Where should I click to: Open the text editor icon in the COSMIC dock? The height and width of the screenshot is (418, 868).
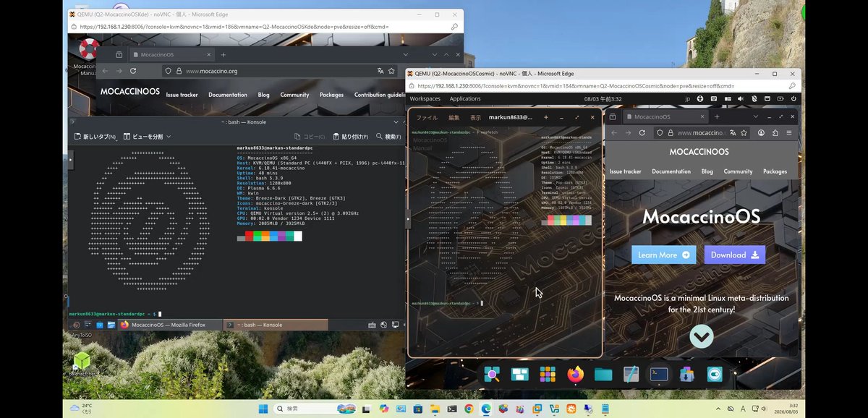(631, 374)
